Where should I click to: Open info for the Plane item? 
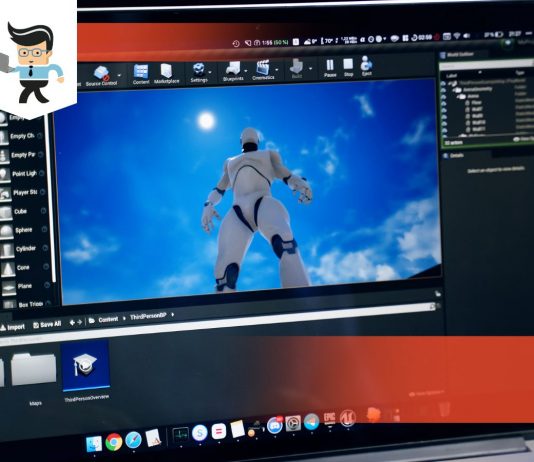point(47,285)
